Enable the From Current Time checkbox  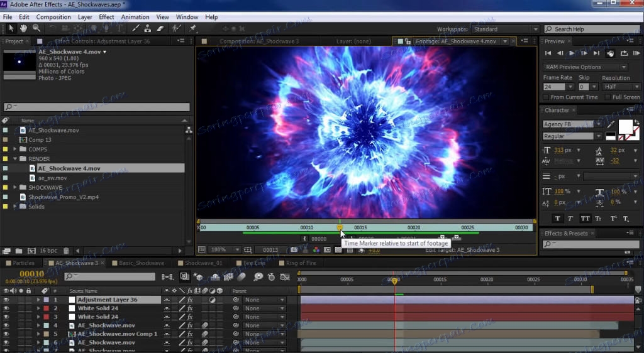click(547, 97)
